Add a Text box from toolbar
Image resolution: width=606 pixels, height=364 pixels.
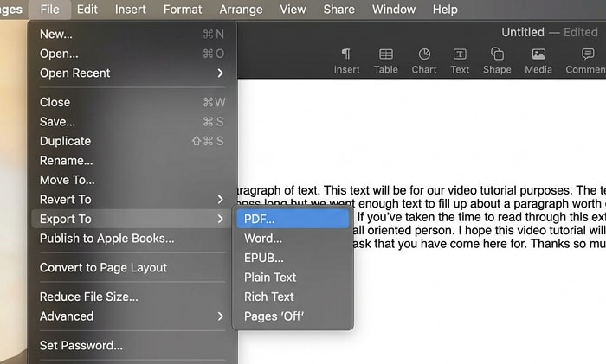click(x=460, y=61)
